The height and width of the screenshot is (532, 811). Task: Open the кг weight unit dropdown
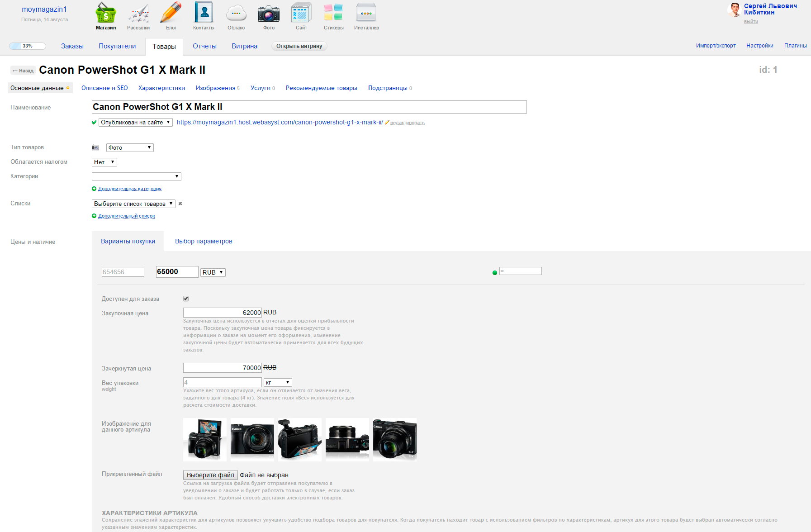[x=278, y=382]
